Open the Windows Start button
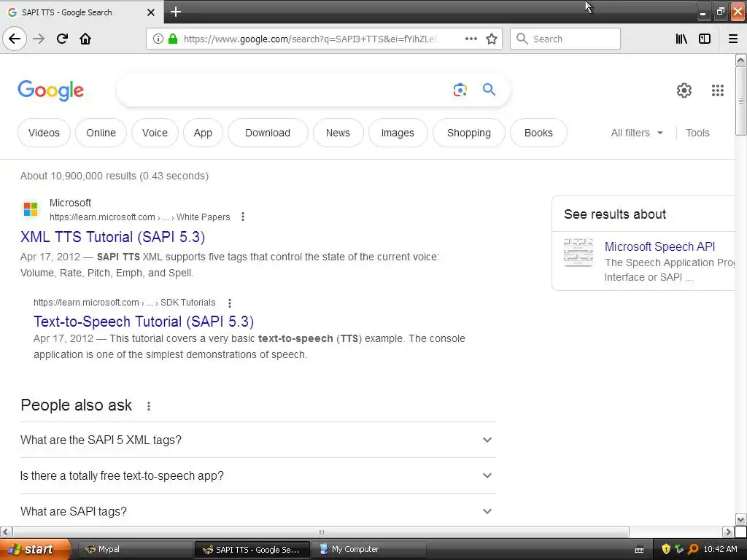Viewport: 747px width, 560px height. tap(35, 550)
